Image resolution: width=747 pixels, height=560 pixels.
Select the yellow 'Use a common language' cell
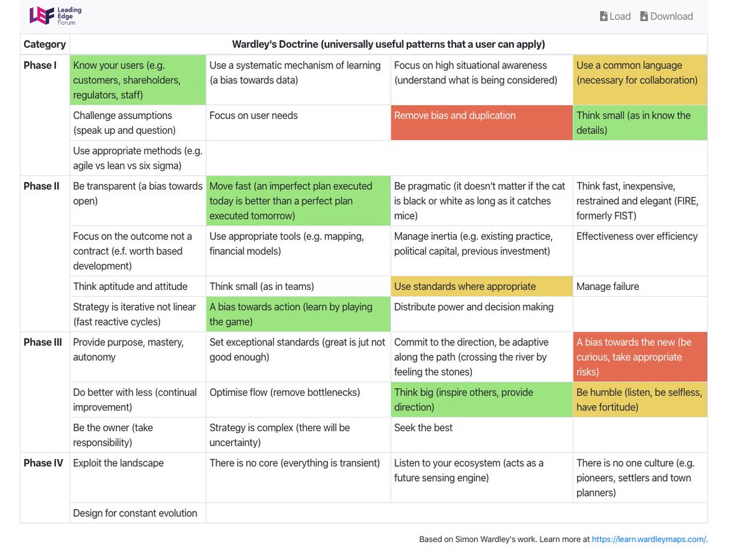click(639, 80)
